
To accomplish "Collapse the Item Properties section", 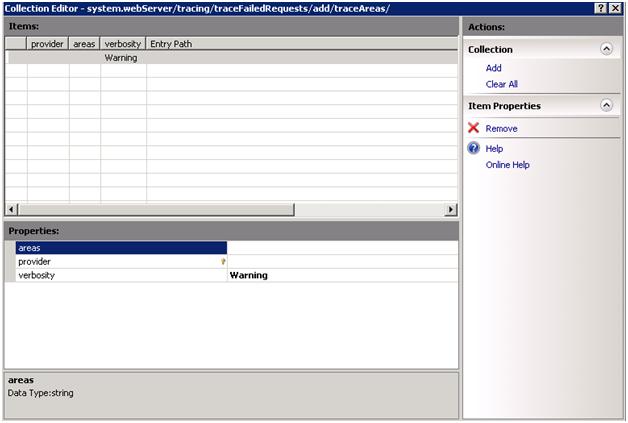I will (x=606, y=105).
